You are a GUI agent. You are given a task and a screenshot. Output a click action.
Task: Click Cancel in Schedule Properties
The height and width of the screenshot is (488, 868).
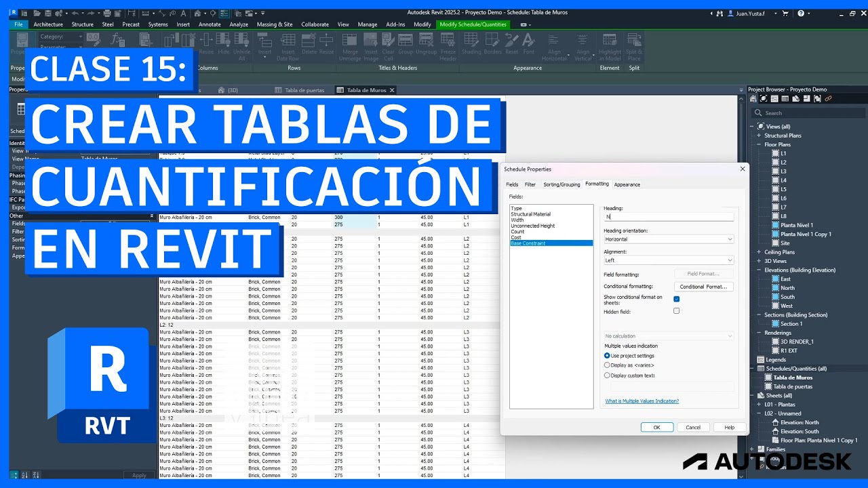pyautogui.click(x=693, y=428)
